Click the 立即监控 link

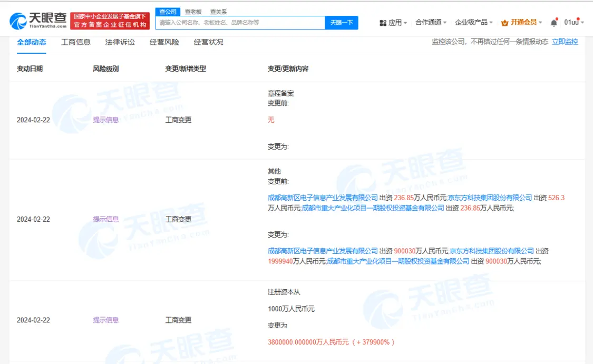click(565, 42)
